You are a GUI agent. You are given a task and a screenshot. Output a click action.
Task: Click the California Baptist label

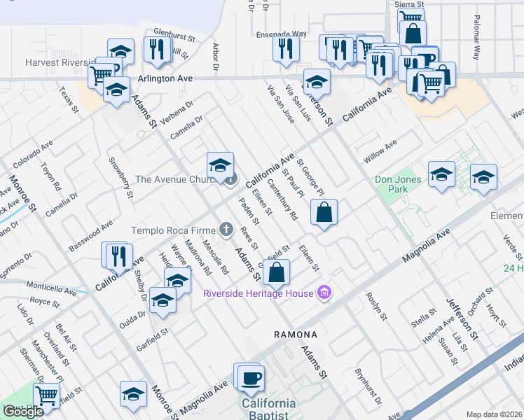click(x=269, y=409)
